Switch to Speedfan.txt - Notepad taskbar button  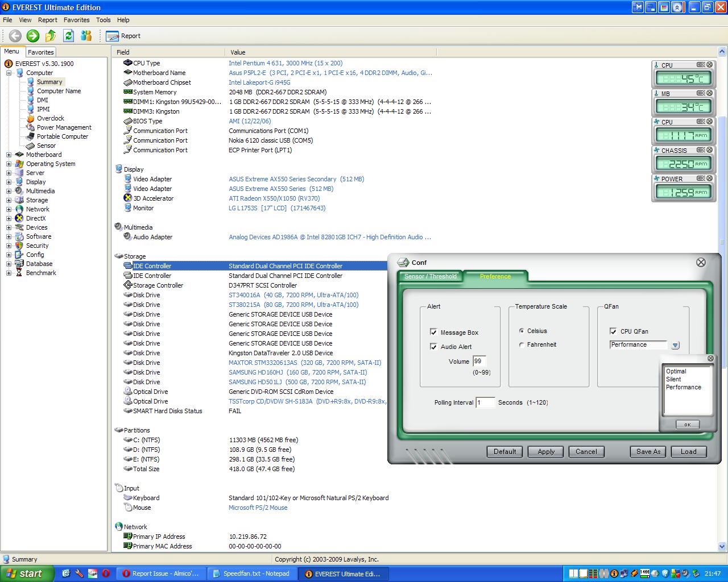coord(251,573)
